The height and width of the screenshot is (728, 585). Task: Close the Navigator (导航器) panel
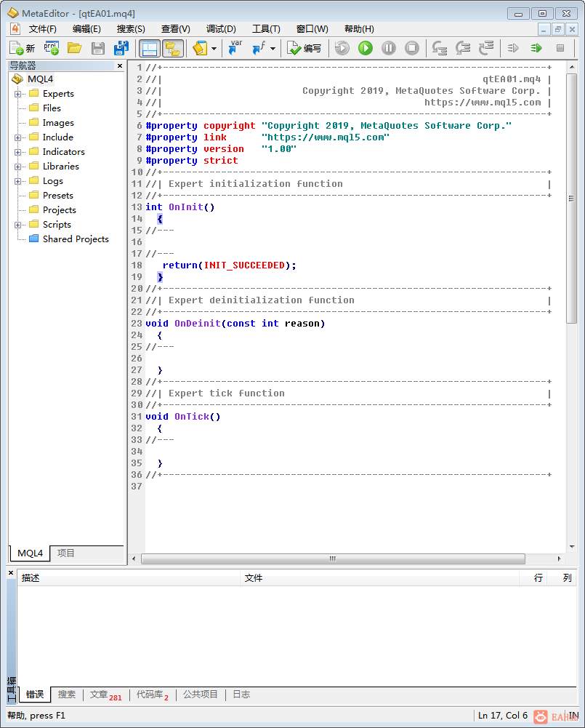[x=120, y=66]
